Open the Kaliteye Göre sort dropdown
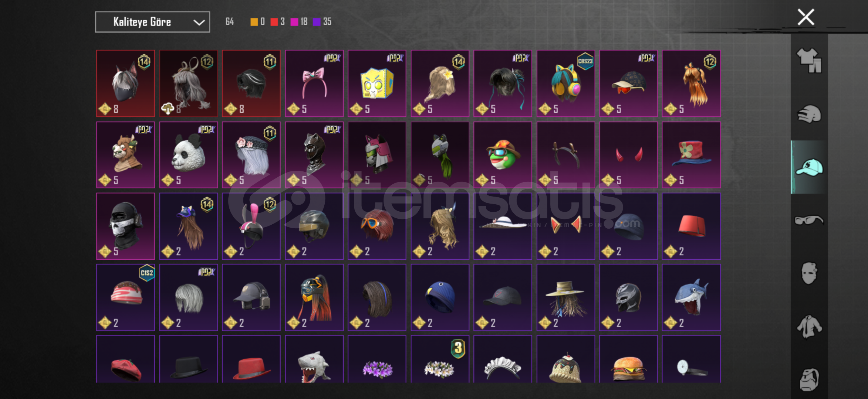 (152, 22)
